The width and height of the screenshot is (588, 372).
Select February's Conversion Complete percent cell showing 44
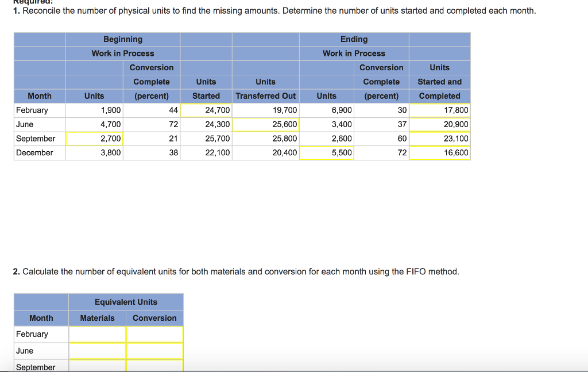[151, 110]
